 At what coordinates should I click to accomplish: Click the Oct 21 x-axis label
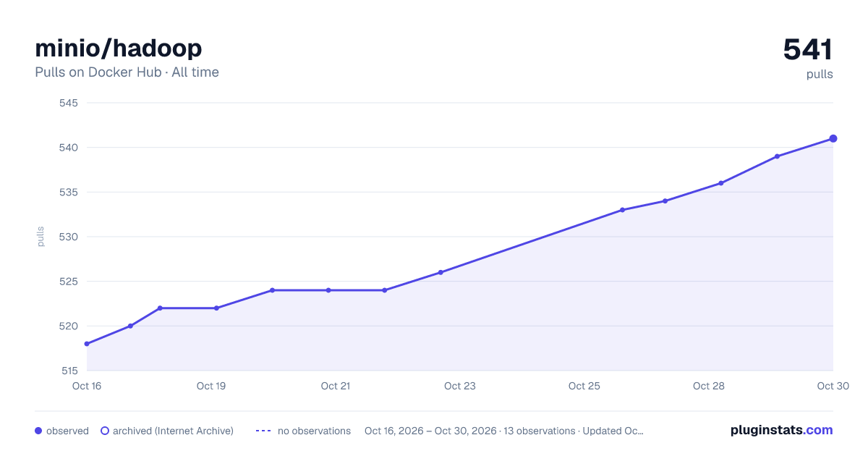click(x=336, y=386)
